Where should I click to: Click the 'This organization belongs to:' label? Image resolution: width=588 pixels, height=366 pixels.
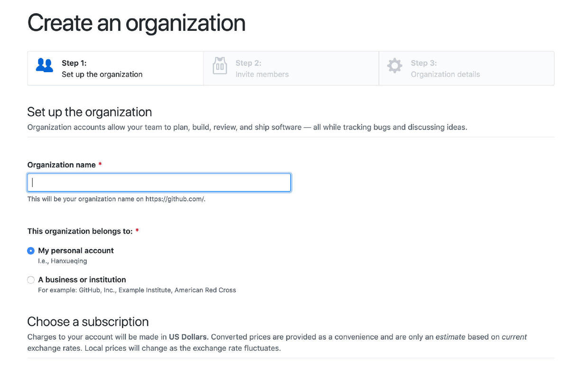(x=80, y=231)
